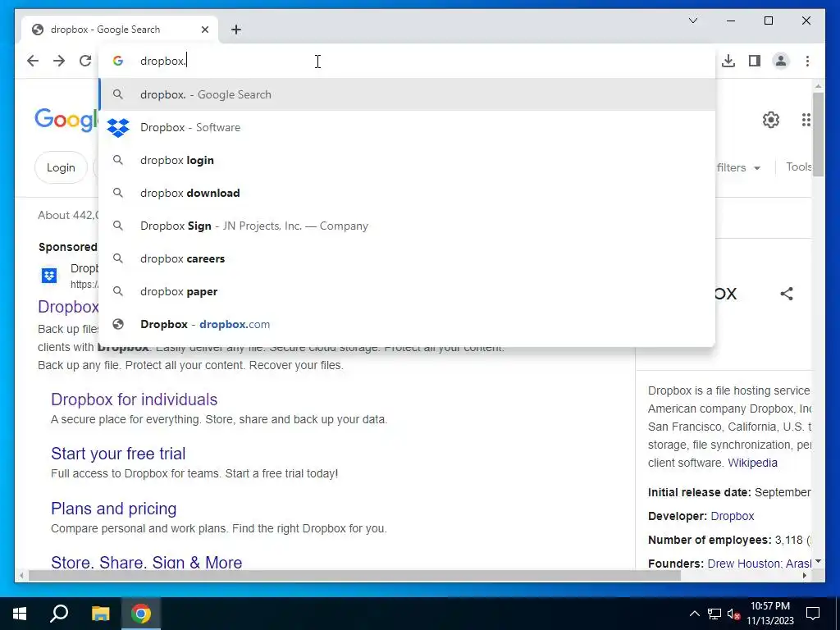Open Windows taskbar search
This screenshot has width=840, height=630.
(59, 614)
